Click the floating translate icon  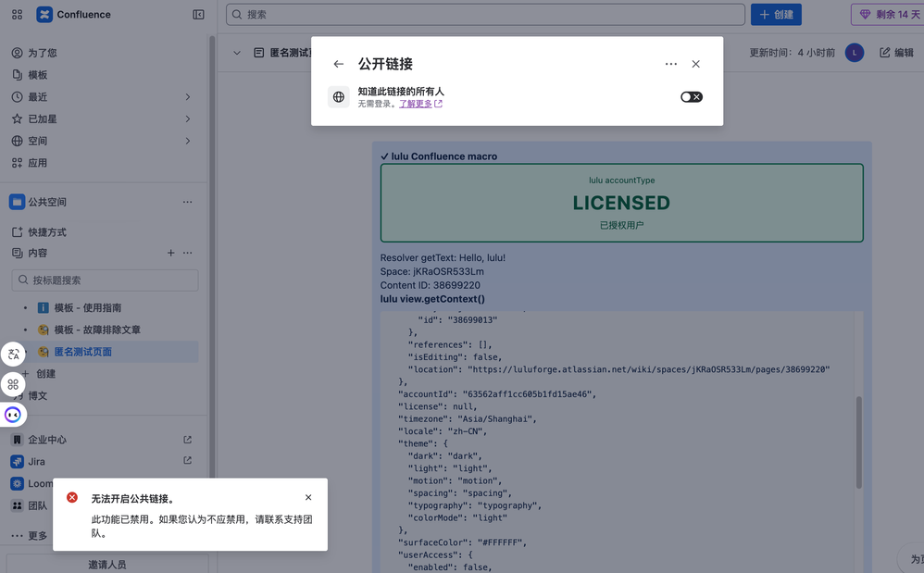pyautogui.click(x=13, y=355)
